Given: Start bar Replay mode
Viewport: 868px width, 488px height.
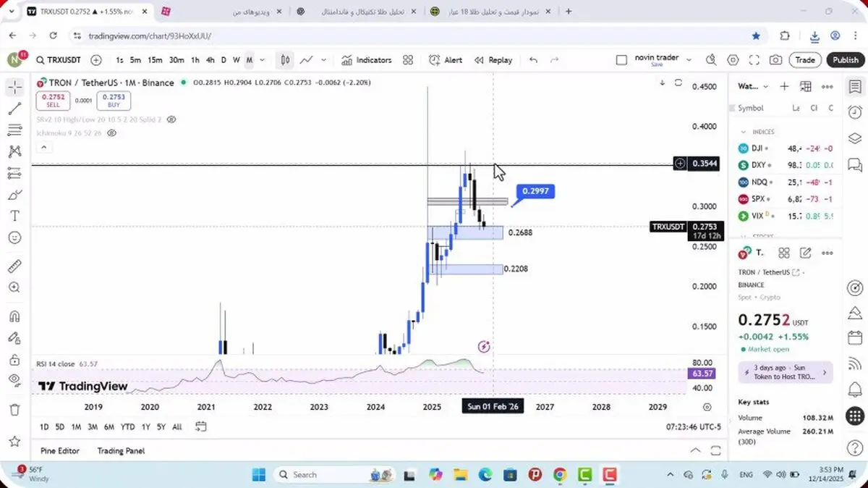Looking at the screenshot, I should coord(493,60).
